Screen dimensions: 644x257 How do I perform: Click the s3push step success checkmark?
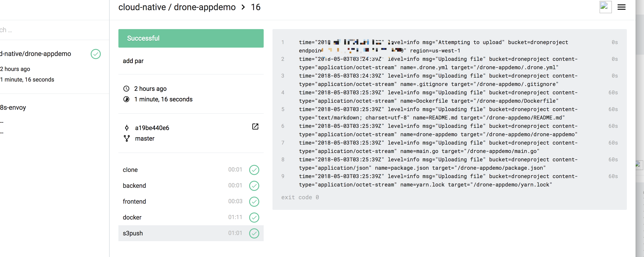pos(254,233)
